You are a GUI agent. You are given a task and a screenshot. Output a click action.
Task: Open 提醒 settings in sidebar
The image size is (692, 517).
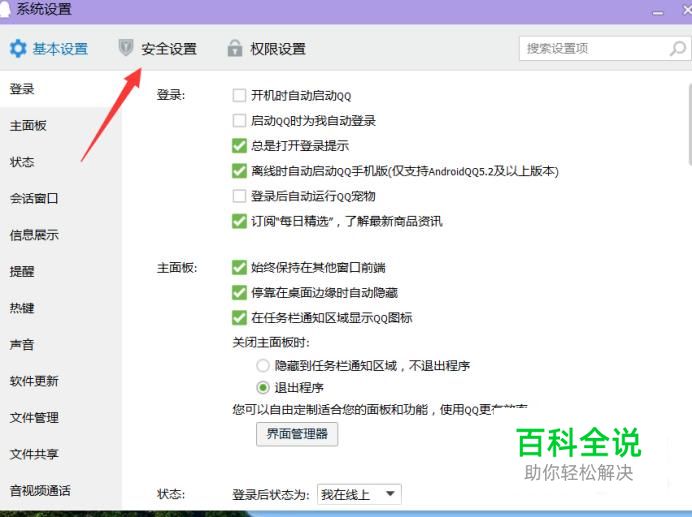click(61, 272)
